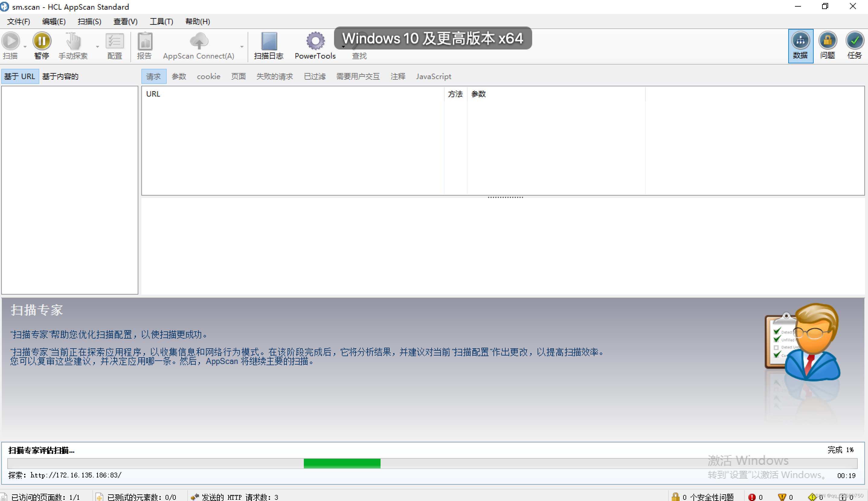The width and height of the screenshot is (868, 501).
Task: Sort by the 参数 column header
Action: pyautogui.click(x=556, y=94)
